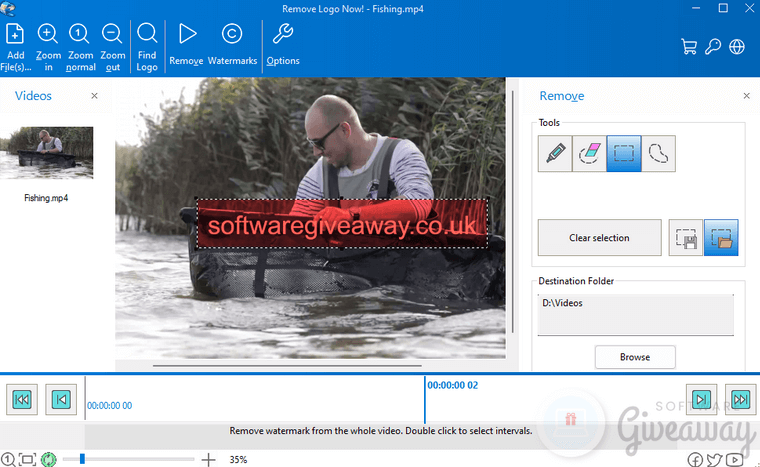Click the horizontal scrollbar under the video

[287, 366]
